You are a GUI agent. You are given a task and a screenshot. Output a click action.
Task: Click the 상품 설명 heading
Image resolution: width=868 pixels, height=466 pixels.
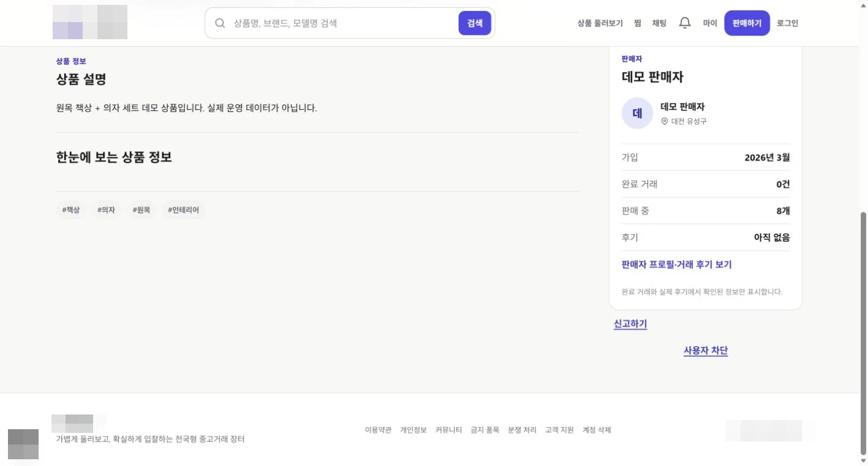point(81,79)
